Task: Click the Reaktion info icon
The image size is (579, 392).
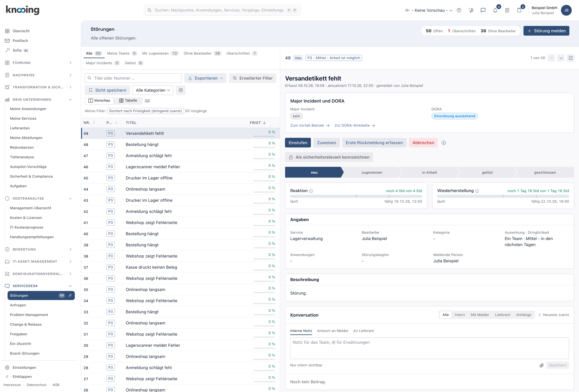Action: tap(311, 191)
